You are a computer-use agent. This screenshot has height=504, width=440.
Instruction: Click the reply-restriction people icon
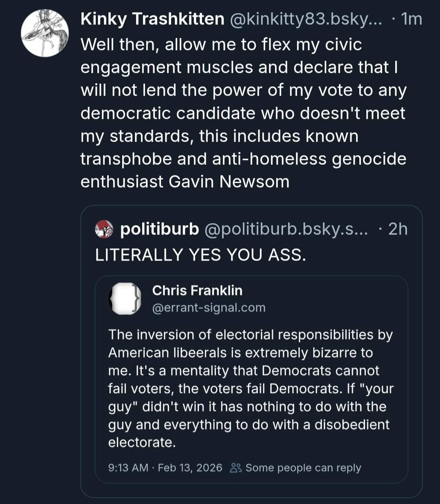point(236,468)
